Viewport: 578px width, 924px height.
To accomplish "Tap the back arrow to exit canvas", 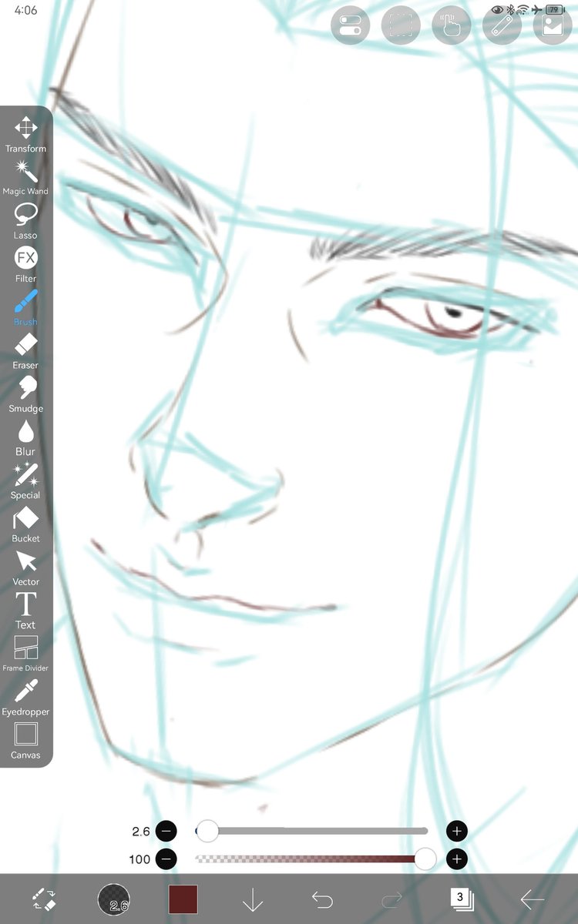I will (x=532, y=899).
